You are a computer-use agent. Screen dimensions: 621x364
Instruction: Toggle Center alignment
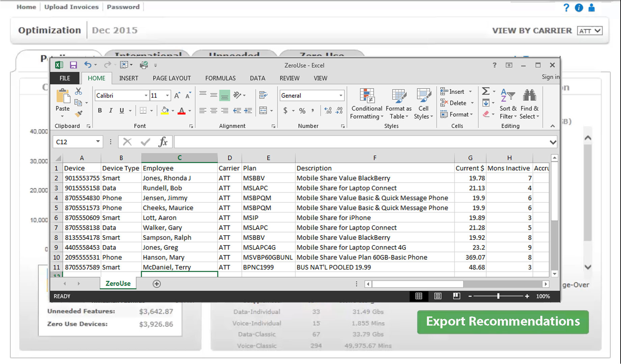pyautogui.click(x=214, y=111)
